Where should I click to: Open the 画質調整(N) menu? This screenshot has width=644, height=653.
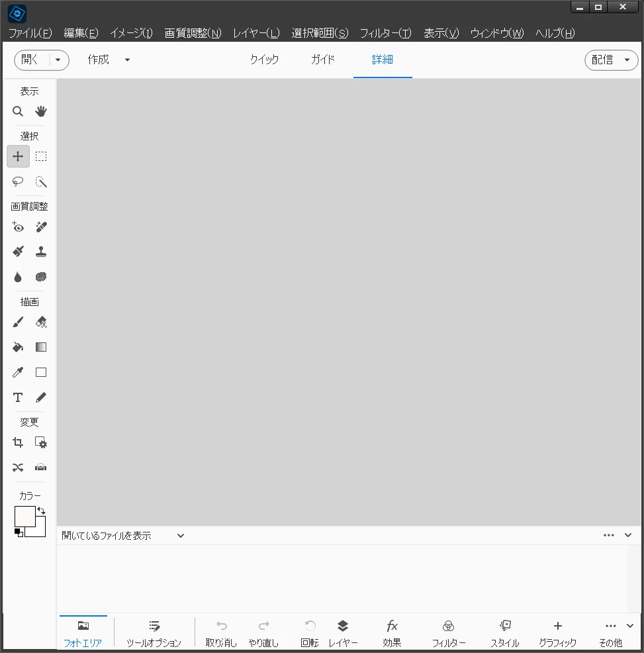click(x=193, y=33)
